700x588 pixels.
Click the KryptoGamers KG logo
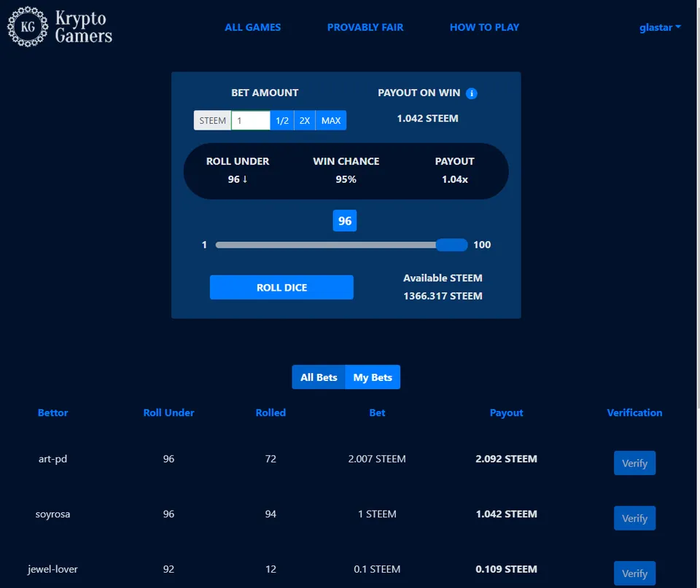(59, 27)
